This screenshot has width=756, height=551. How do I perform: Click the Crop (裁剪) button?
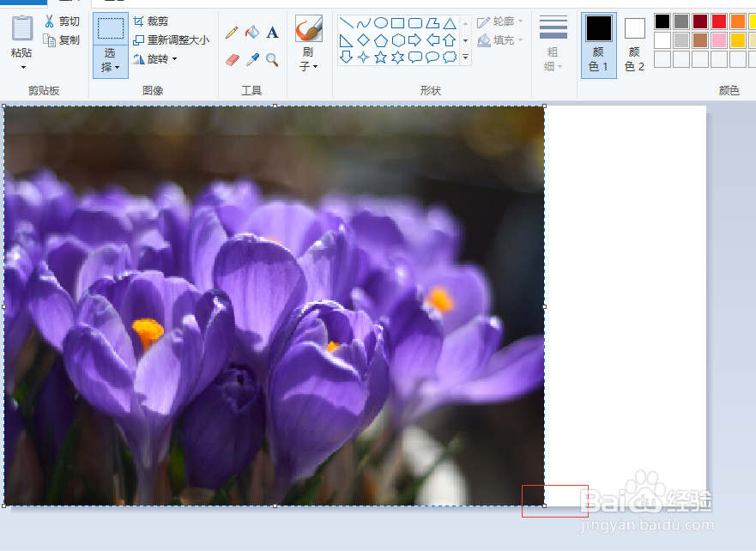(x=151, y=21)
